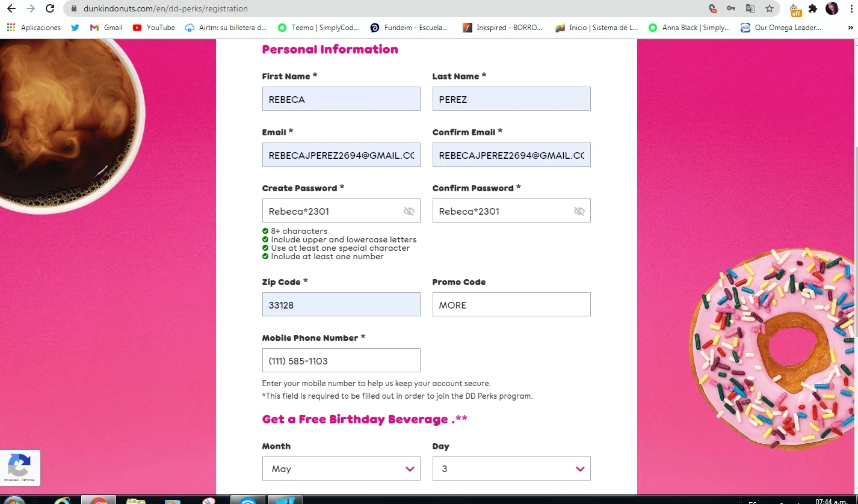Open the Airtm billetera bookmark
Screen dimensions: 858x504
[x=226, y=28]
